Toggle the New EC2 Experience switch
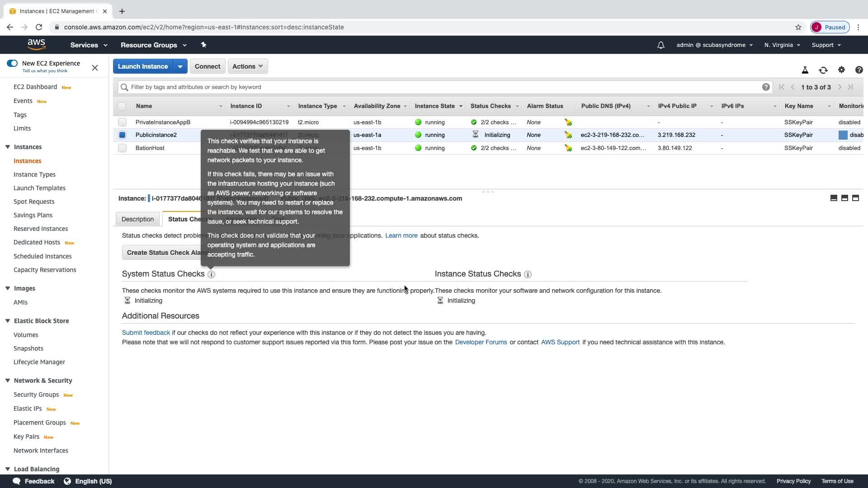The image size is (868, 488). 12,63
